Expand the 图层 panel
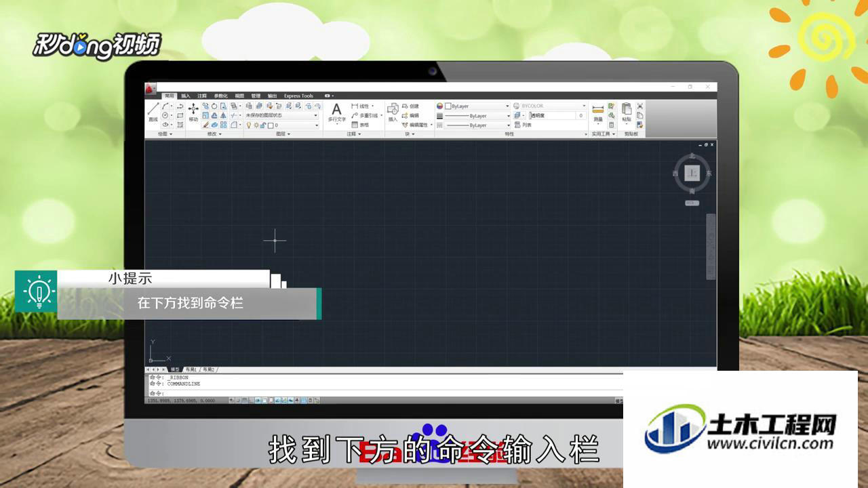 tap(283, 134)
